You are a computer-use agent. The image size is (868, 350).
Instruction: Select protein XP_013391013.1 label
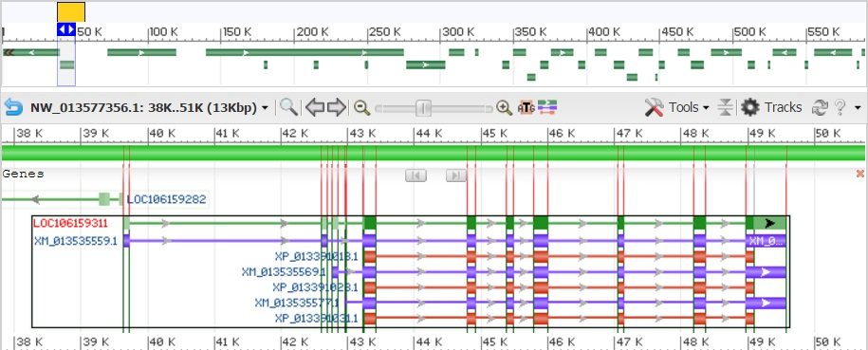pyautogui.click(x=317, y=256)
